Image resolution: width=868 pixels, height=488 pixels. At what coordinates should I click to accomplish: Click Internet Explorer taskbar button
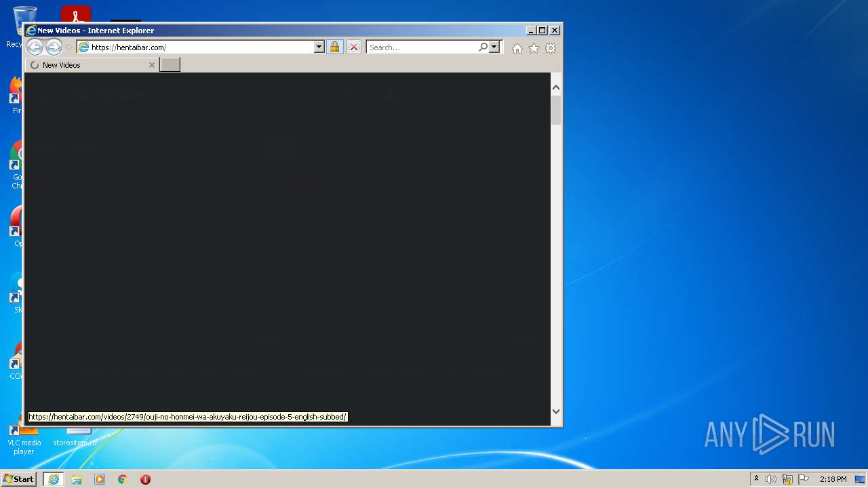(x=54, y=479)
